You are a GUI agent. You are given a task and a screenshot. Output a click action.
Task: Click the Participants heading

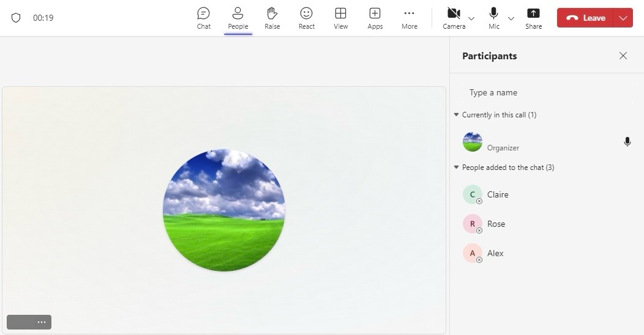(x=490, y=56)
